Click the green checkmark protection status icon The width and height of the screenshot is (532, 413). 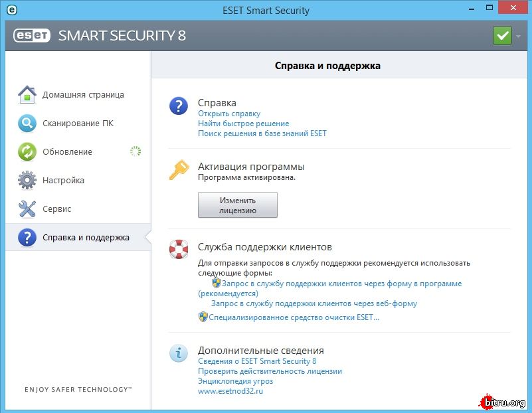click(x=502, y=36)
